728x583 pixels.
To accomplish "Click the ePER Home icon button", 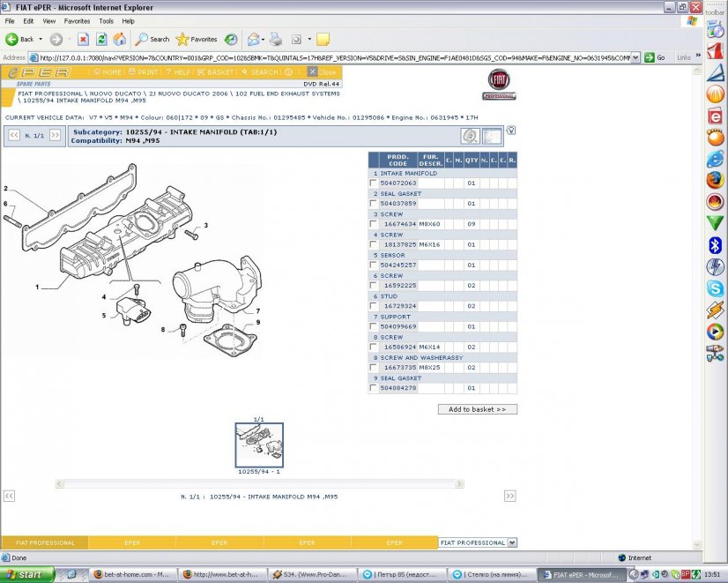I will coord(108,72).
